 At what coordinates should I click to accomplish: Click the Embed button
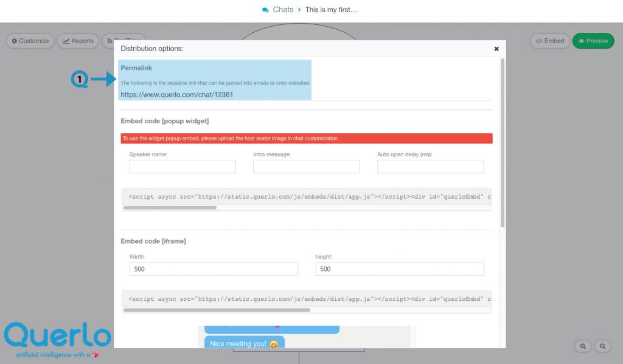[550, 41]
